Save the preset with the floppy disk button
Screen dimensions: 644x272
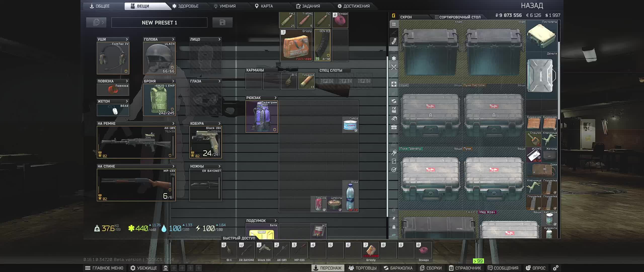[222, 22]
